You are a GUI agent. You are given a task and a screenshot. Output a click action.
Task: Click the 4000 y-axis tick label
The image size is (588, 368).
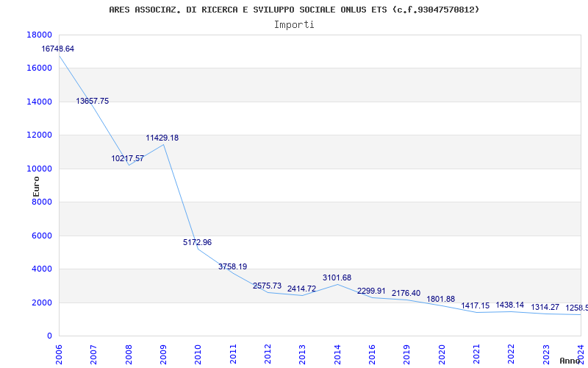[x=41, y=269]
